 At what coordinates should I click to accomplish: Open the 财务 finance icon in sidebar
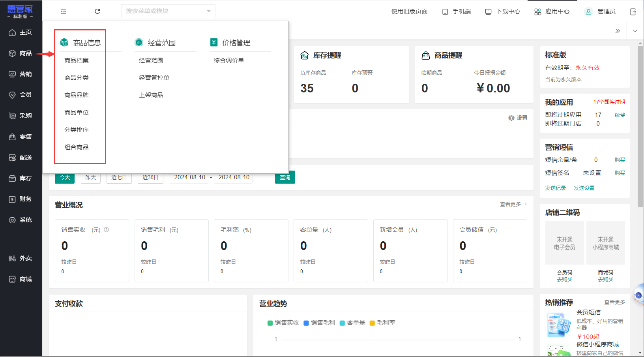12,199
